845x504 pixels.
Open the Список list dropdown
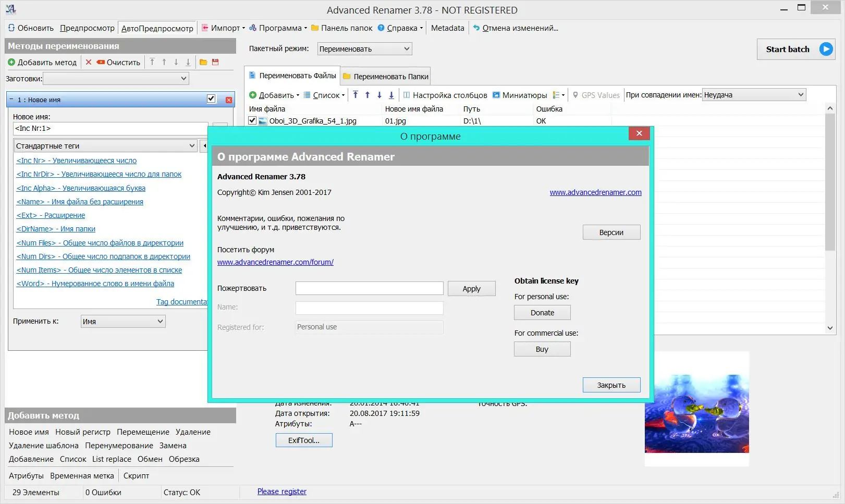pyautogui.click(x=324, y=95)
